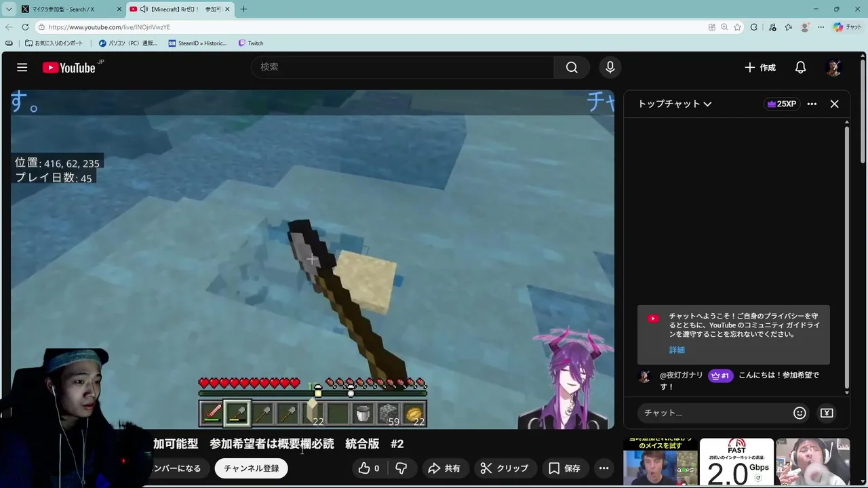This screenshot has height=488, width=868.
Task: Start voice search with microphone icon
Action: 610,67
